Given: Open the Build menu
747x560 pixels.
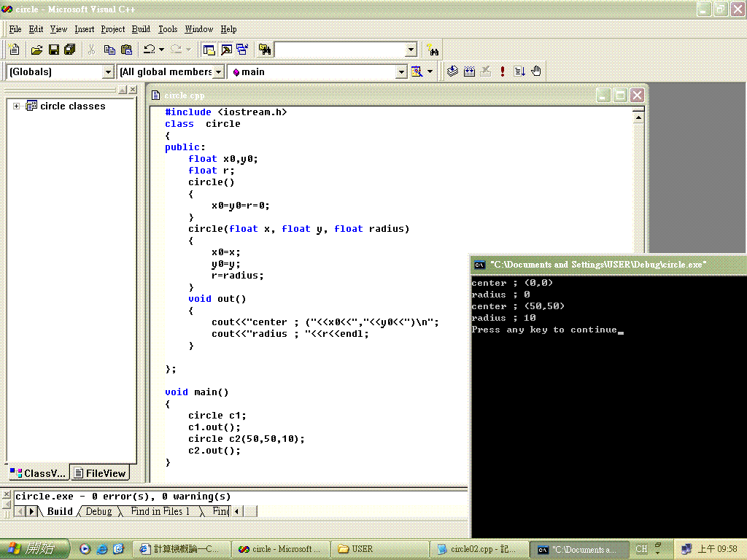Looking at the screenshot, I should pyautogui.click(x=141, y=29).
